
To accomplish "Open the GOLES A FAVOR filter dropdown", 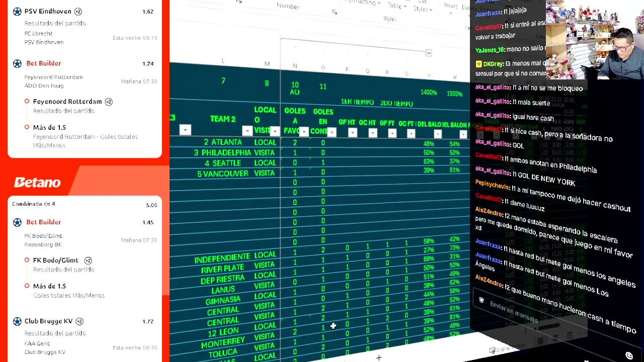I will pyautogui.click(x=304, y=132).
